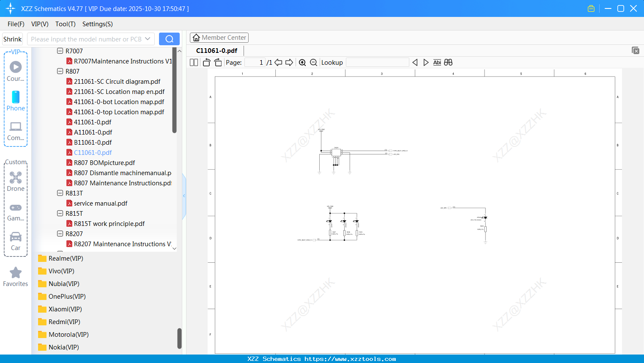Rotate the page counterclockwise
Screen dimensions: 644x363
tap(206, 63)
